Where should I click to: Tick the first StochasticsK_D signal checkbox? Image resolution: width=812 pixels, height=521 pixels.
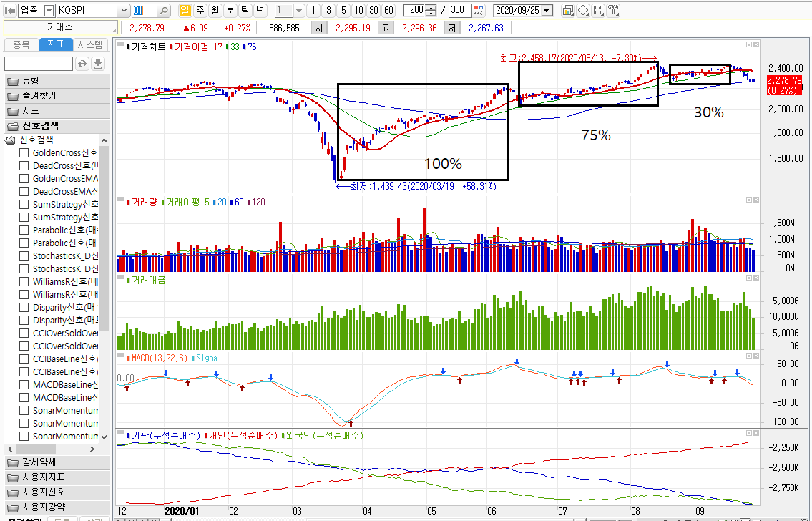coord(24,255)
